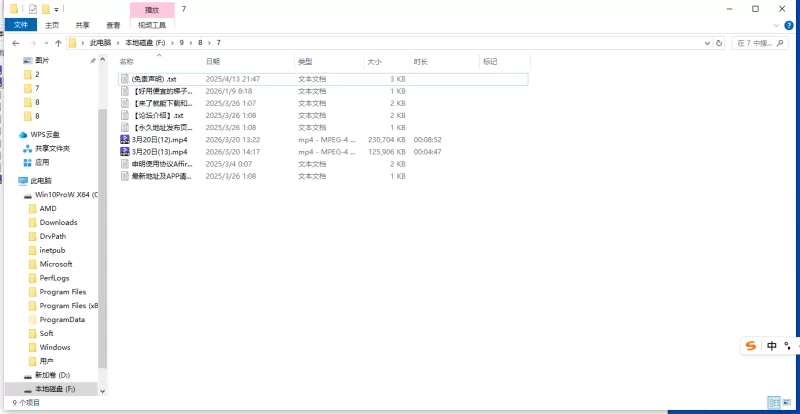Click the Back navigation arrow
The image size is (800, 414).
pyautogui.click(x=15, y=43)
